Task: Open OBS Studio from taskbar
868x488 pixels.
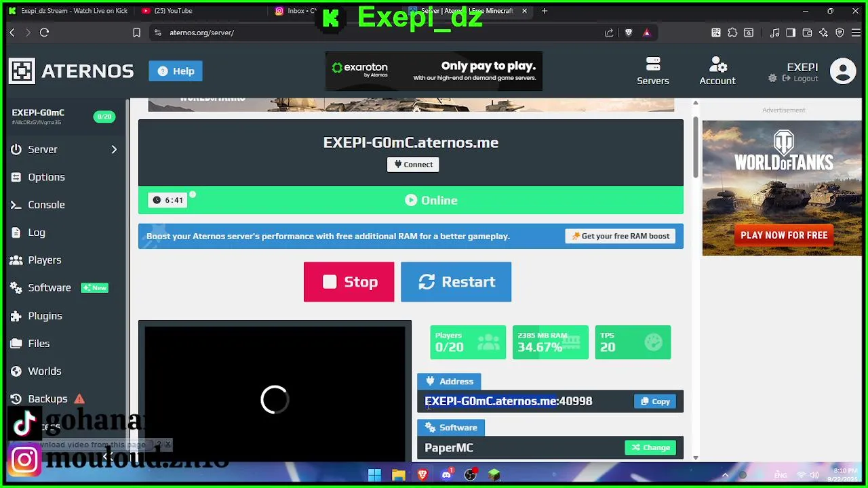Action: click(470, 475)
